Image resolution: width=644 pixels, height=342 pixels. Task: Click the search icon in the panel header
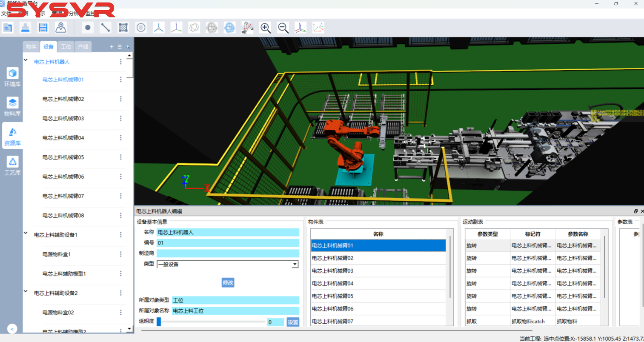point(128,47)
